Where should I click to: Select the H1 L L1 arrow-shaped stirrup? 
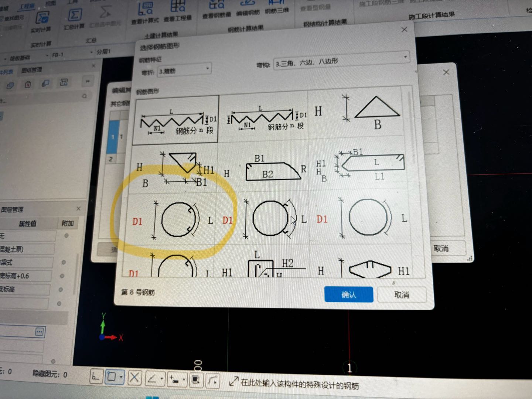pyautogui.click(x=361, y=164)
